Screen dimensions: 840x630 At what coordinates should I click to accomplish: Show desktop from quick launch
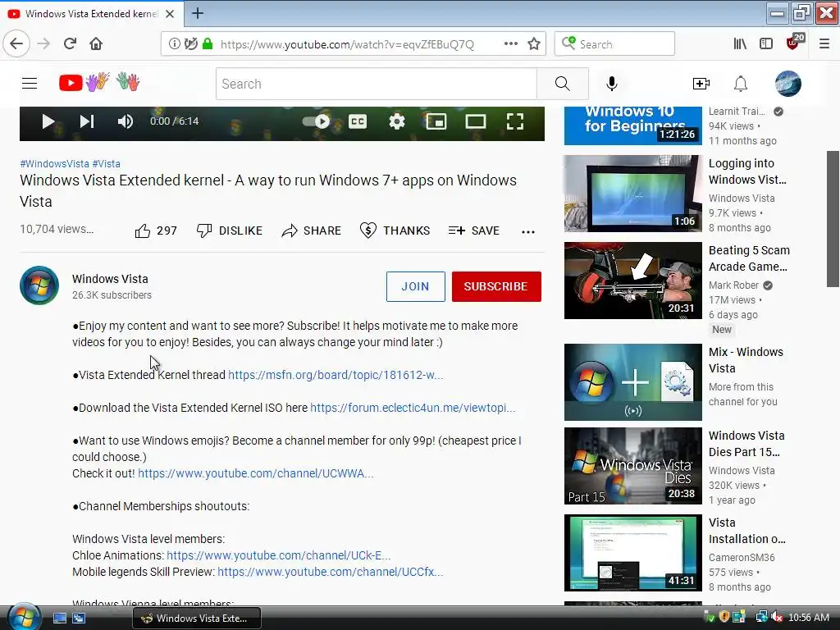click(x=59, y=619)
